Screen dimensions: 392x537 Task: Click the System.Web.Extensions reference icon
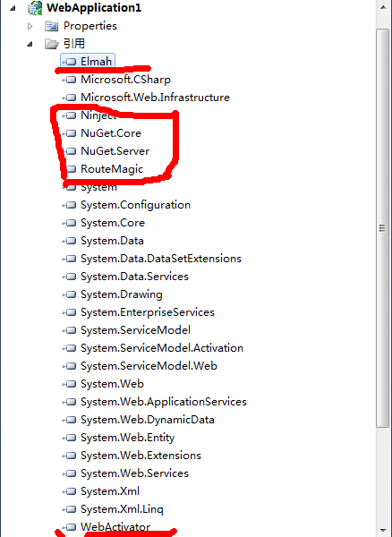[x=70, y=456]
